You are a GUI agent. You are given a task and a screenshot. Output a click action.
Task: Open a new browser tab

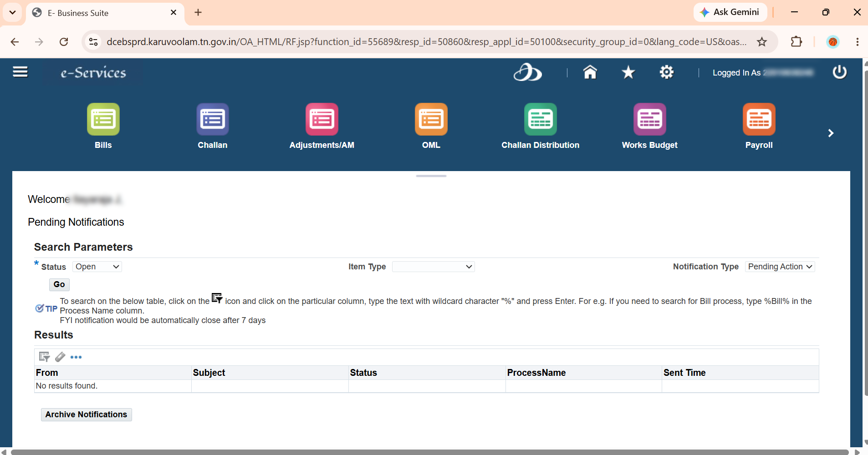coord(198,12)
